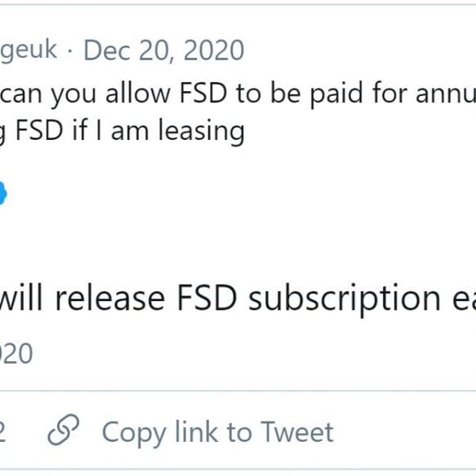The height and width of the screenshot is (476, 476).
Task: Click the word 'allow' in quoted tweet
Action: tap(138, 93)
